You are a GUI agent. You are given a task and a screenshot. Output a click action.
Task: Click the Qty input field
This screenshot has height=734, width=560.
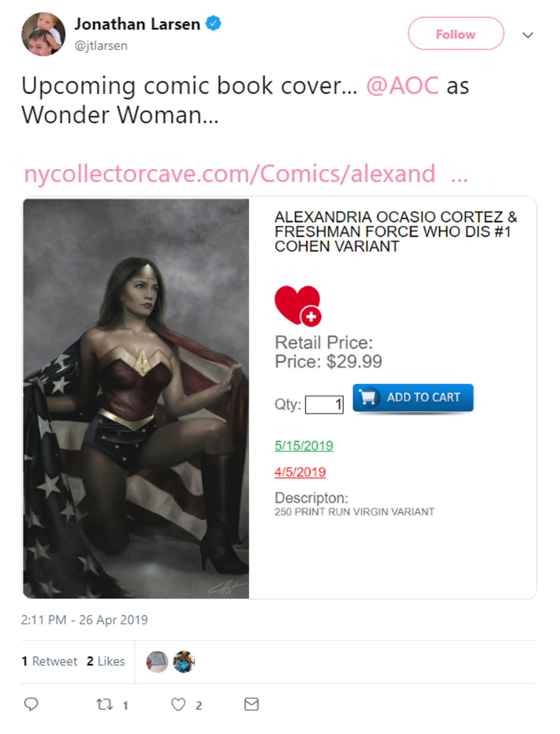coord(324,404)
